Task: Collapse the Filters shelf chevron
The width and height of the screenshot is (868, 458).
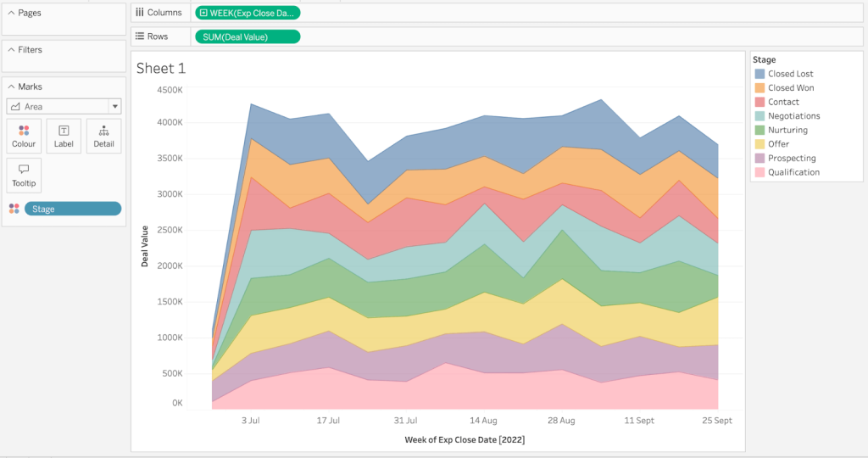Action: pos(11,49)
